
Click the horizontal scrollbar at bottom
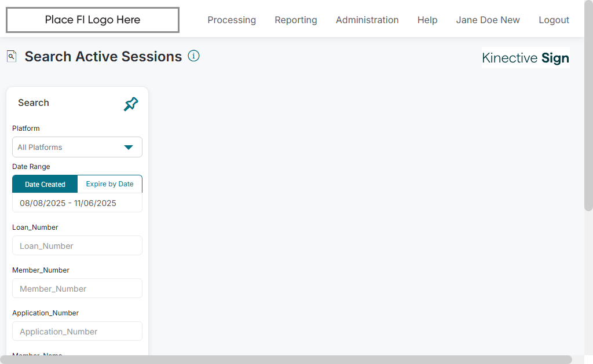point(286,359)
